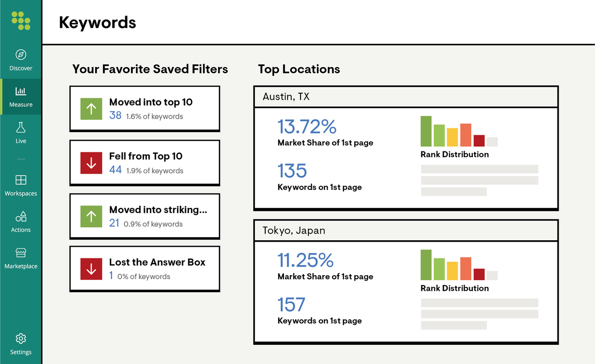Screen dimensions: 595x364
Task: Select the Measure bar chart icon
Action: click(x=21, y=91)
